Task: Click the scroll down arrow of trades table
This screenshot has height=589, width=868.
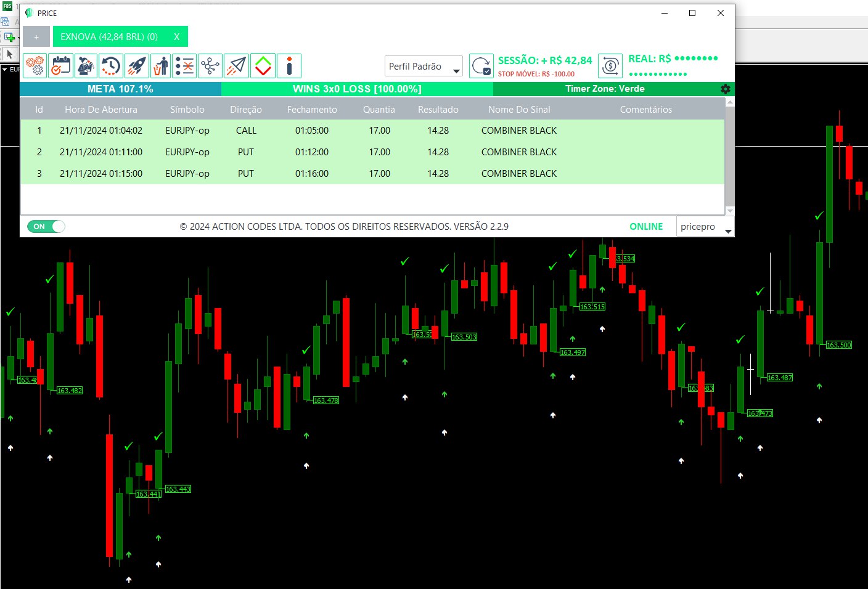Action: click(730, 211)
